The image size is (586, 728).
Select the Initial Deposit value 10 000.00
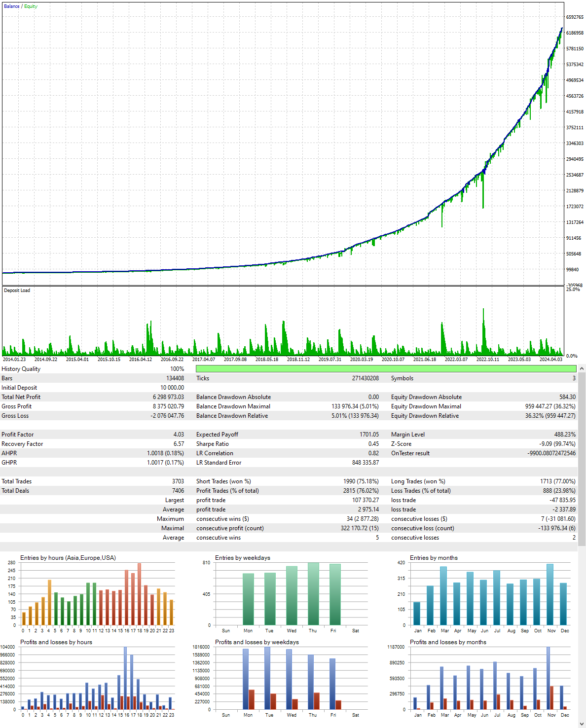click(172, 388)
